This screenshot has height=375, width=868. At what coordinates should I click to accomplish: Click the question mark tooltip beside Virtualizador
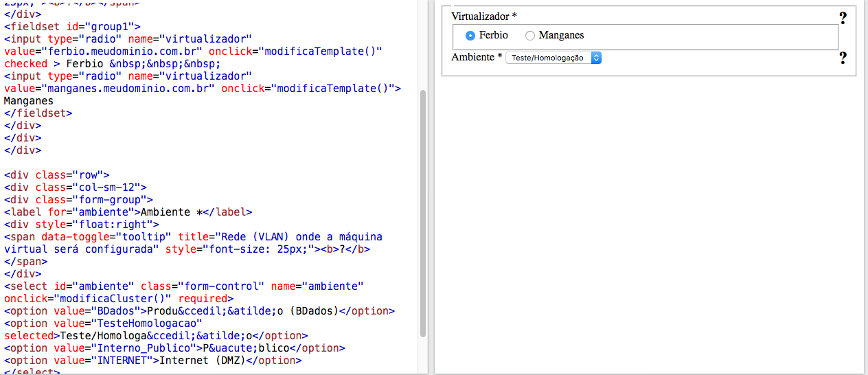843,19
